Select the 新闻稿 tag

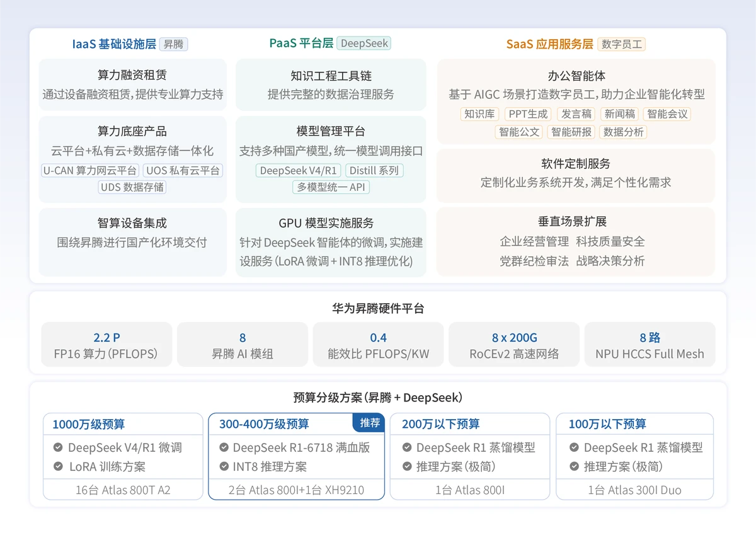pos(619,114)
